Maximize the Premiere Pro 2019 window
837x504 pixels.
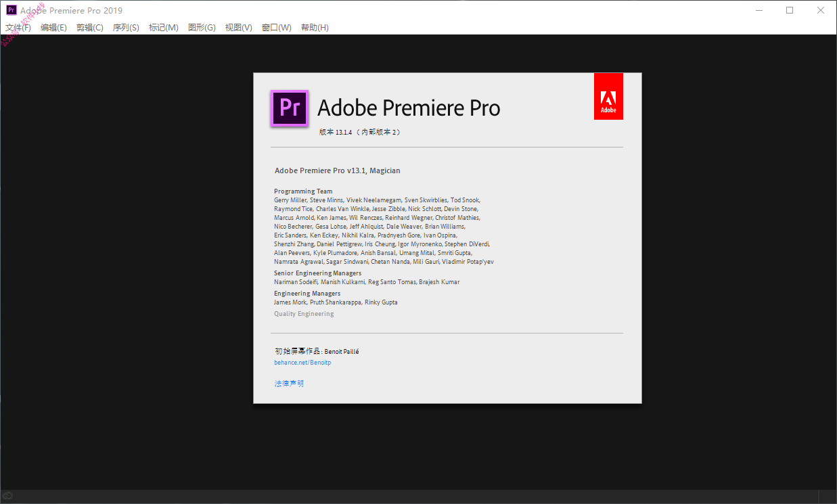coord(790,10)
